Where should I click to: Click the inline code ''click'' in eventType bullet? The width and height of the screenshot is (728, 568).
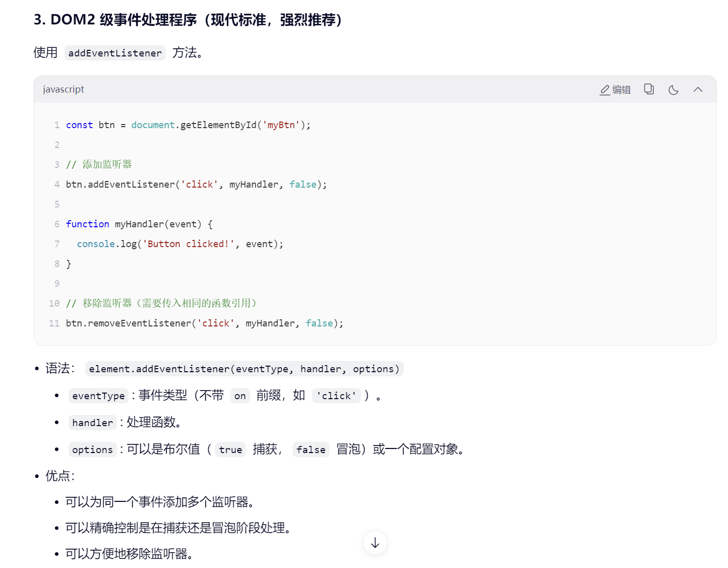(x=337, y=396)
